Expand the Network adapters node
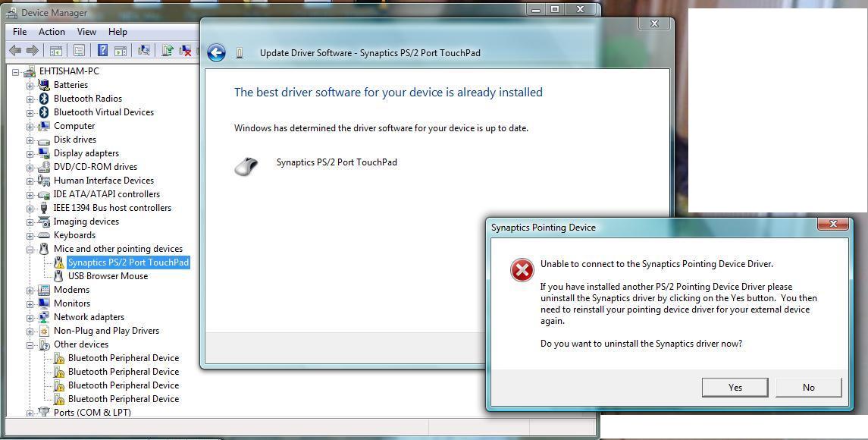The width and height of the screenshot is (868, 440). coord(30,318)
